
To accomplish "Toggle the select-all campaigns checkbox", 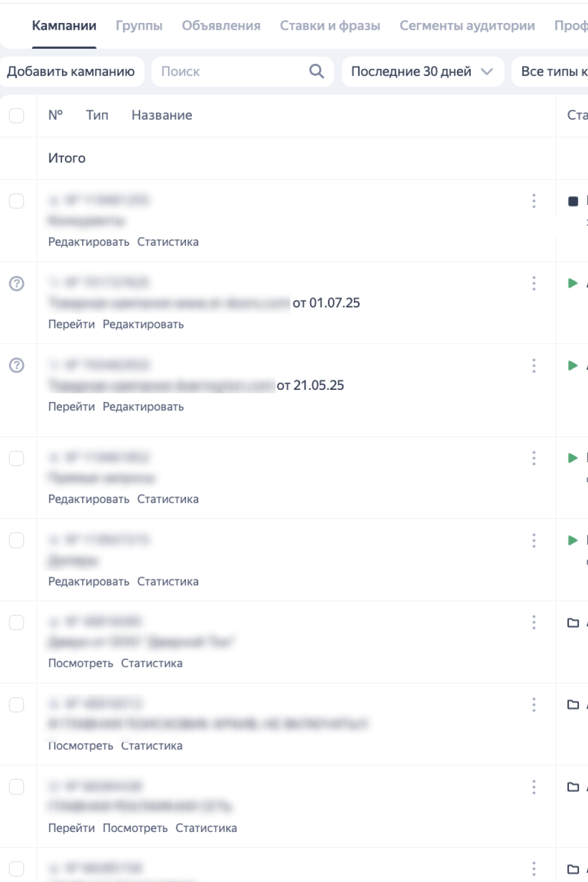I will 17,115.
